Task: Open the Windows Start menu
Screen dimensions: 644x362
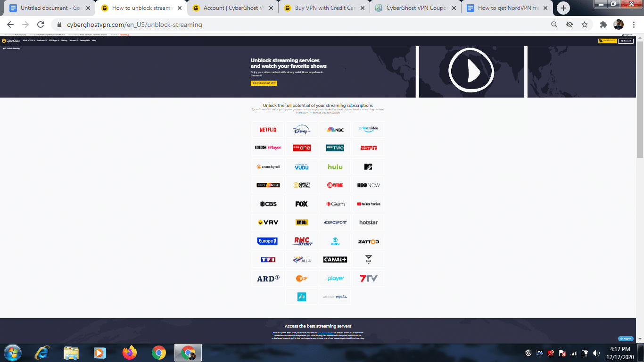Action: (12, 352)
